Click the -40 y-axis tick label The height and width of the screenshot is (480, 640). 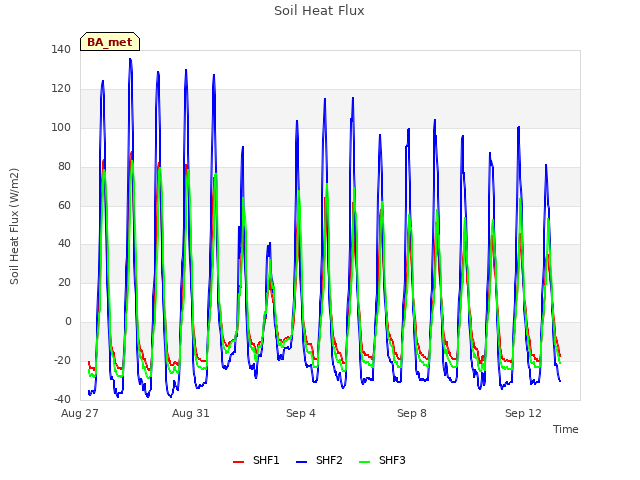click(x=62, y=399)
